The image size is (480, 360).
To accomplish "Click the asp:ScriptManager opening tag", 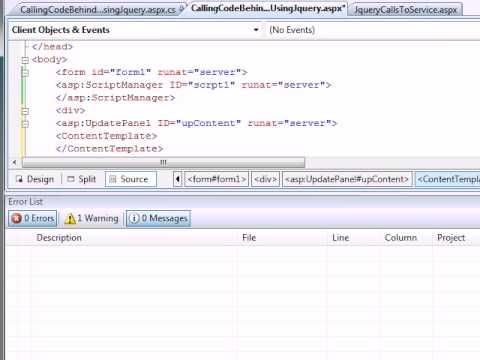I will [x=193, y=85].
